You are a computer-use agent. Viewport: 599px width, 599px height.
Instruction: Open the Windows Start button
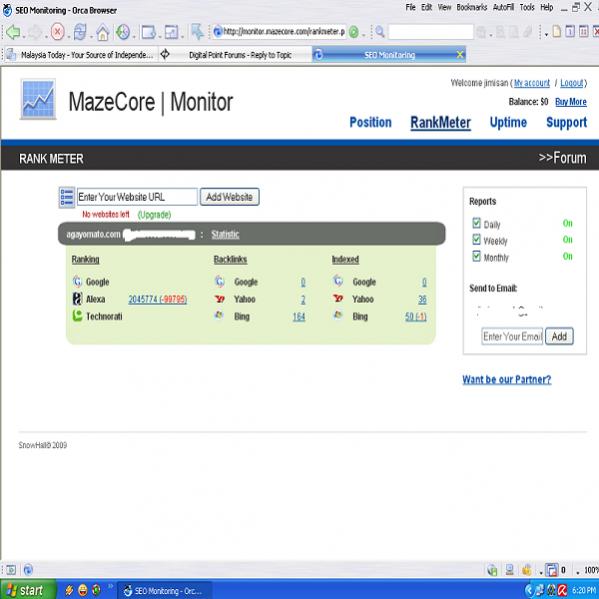point(28,590)
